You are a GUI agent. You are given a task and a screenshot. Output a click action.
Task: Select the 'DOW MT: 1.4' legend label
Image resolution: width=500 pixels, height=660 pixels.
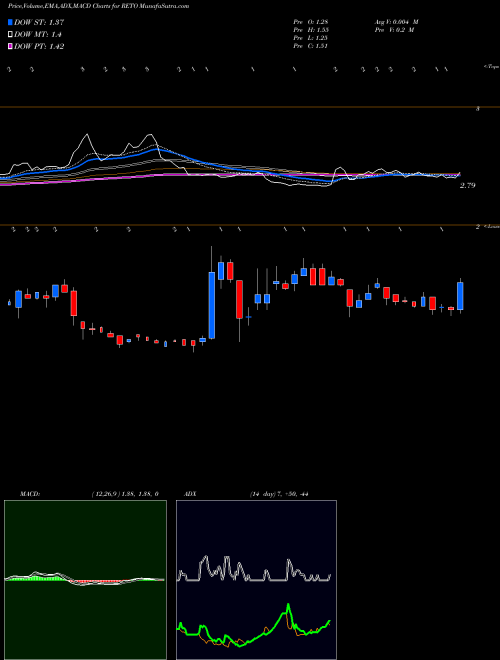(x=38, y=35)
